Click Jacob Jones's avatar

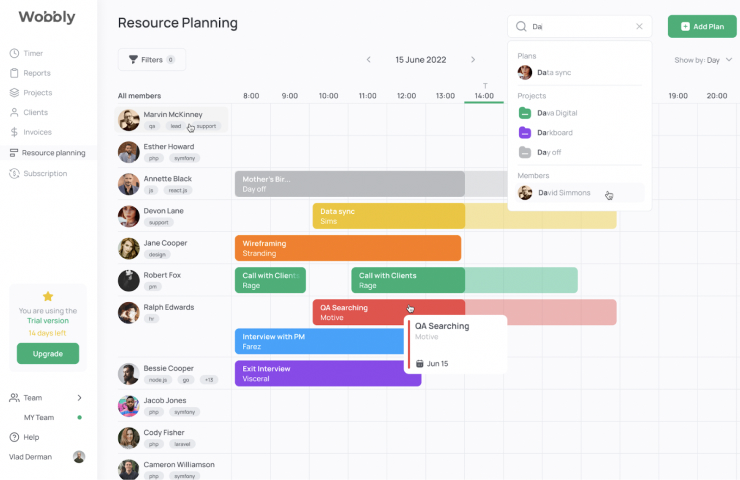point(128,406)
